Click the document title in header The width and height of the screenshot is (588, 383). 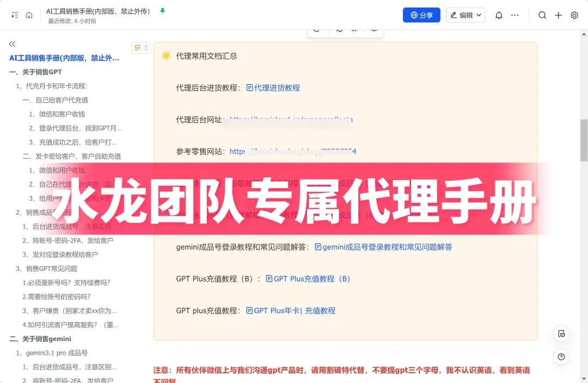click(x=98, y=11)
